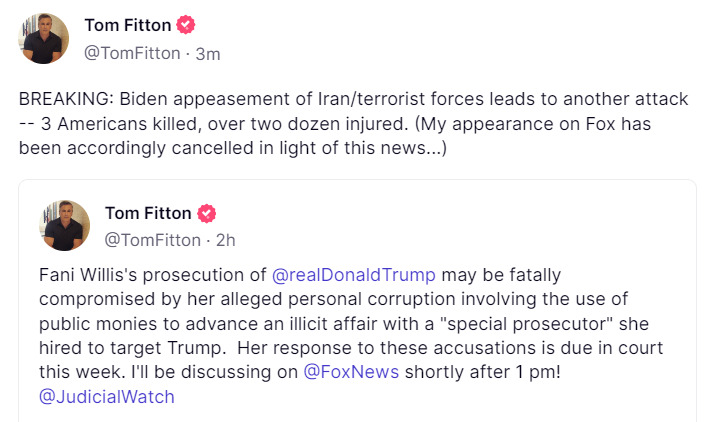Click the line about 3 Americans killed
This screenshot has height=422, width=705.
click(224, 124)
